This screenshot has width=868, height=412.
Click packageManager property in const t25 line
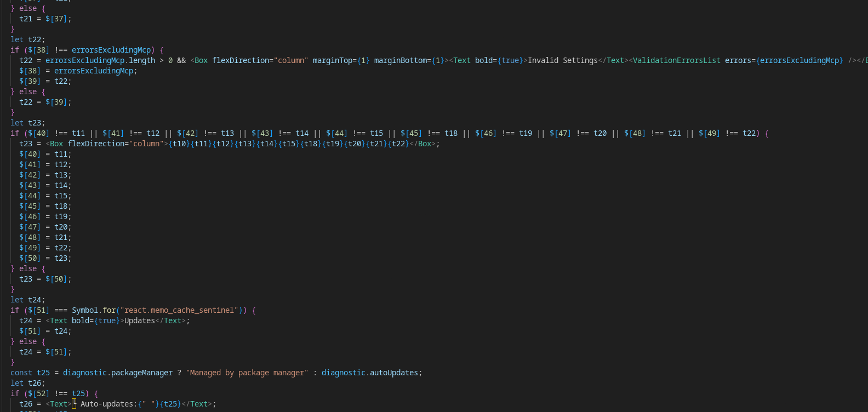(x=141, y=373)
